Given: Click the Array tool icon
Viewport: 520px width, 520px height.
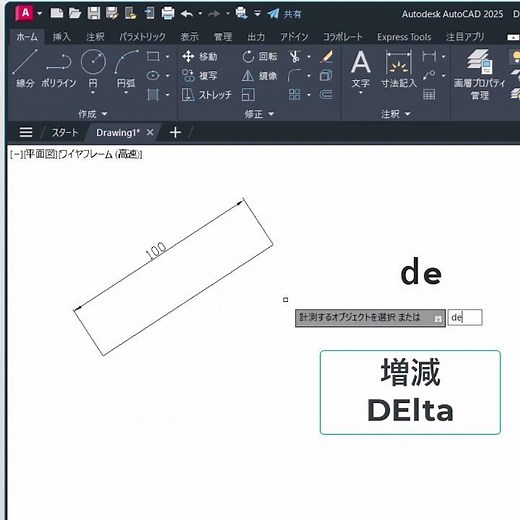Looking at the screenshot, I should pos(294,95).
